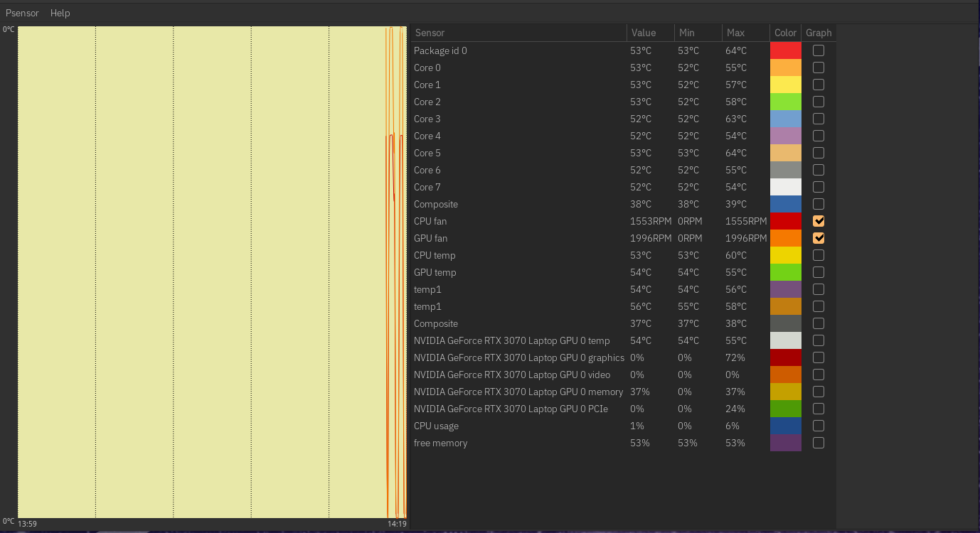Open the Help menu

60,13
